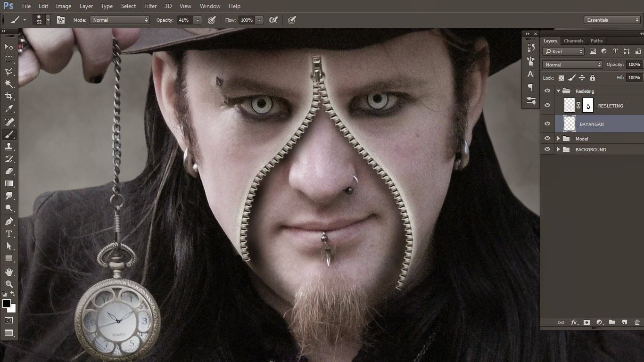Select the Hand tool

[9, 272]
